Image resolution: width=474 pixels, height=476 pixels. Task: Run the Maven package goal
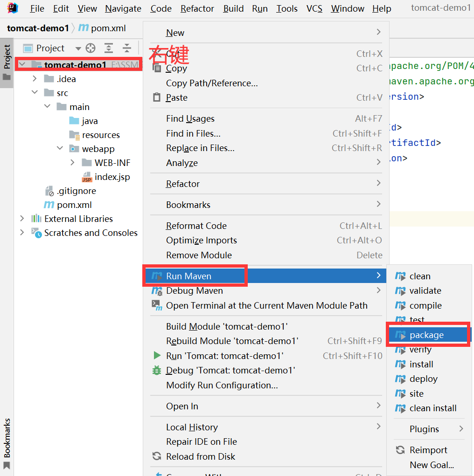pyautogui.click(x=428, y=335)
